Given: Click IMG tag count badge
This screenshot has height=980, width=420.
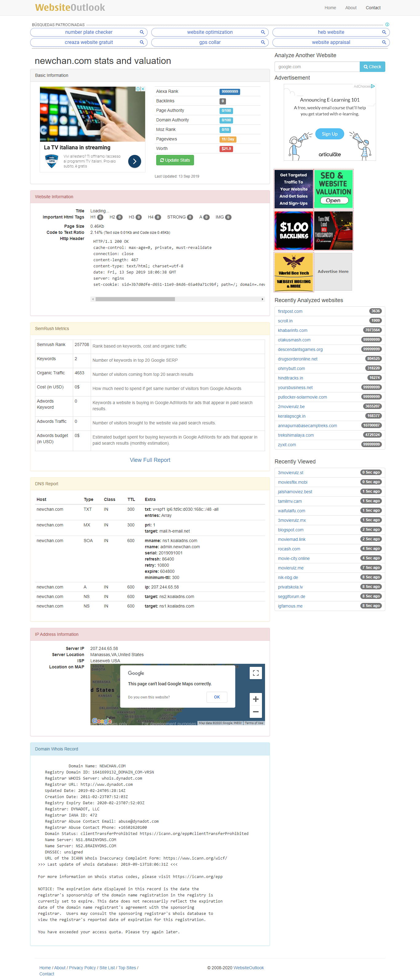Looking at the screenshot, I should coord(228,217).
